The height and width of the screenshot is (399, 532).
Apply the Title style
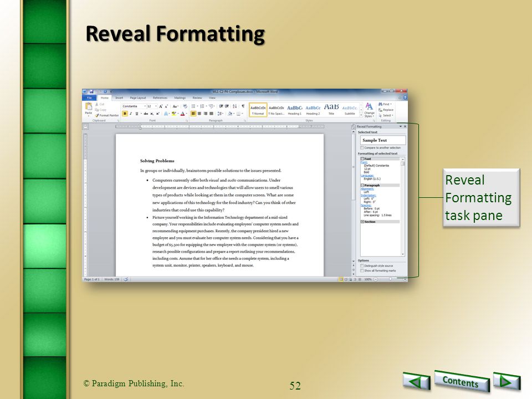tap(331, 110)
